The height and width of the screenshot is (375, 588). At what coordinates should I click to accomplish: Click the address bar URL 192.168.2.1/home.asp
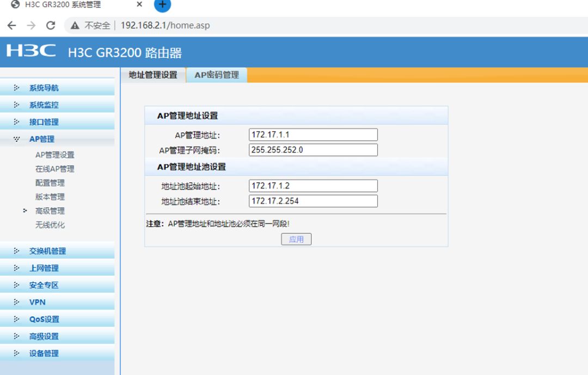pos(165,26)
